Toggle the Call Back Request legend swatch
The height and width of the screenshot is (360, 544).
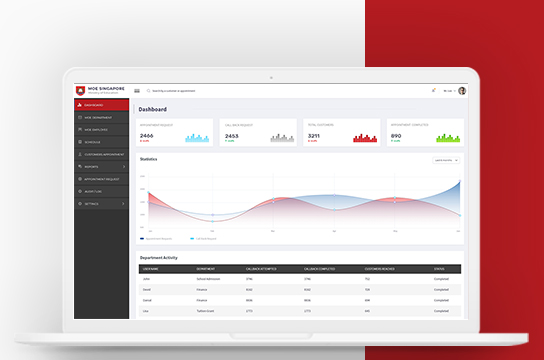(192, 239)
